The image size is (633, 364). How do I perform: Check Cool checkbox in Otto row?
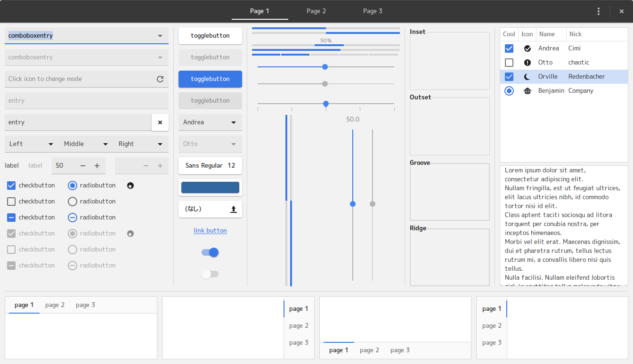tap(509, 63)
